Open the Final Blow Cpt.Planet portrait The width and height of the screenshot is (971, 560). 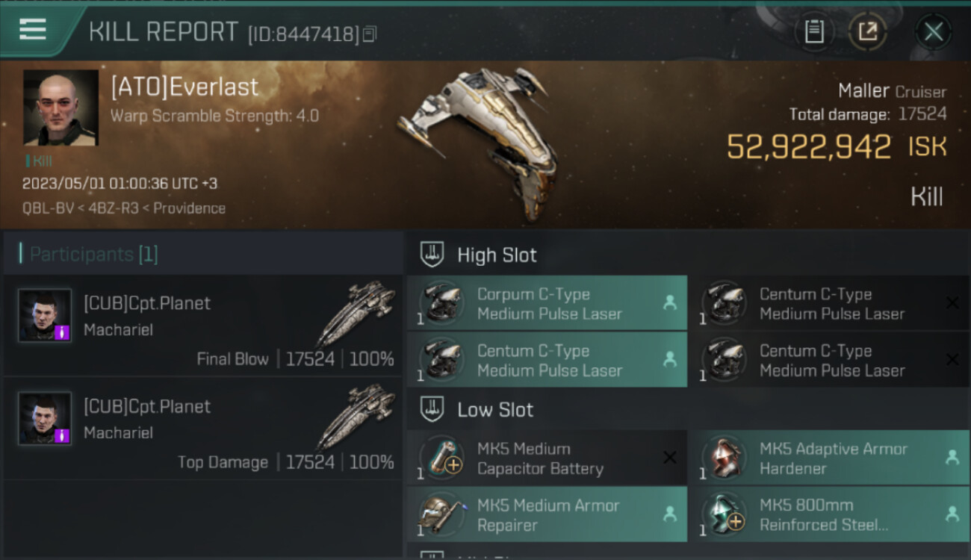(45, 316)
